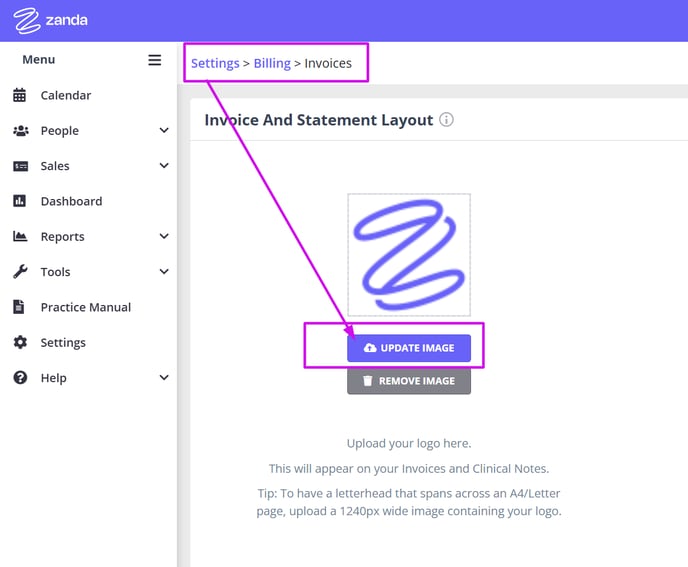
Task: Click the Zanda logo in header
Action: pos(50,20)
